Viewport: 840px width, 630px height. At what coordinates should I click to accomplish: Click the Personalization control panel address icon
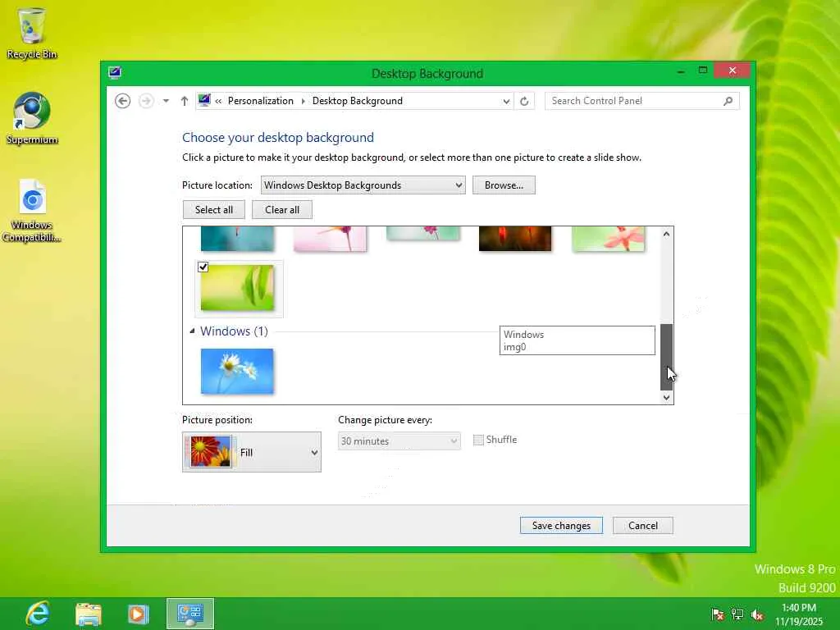[204, 100]
